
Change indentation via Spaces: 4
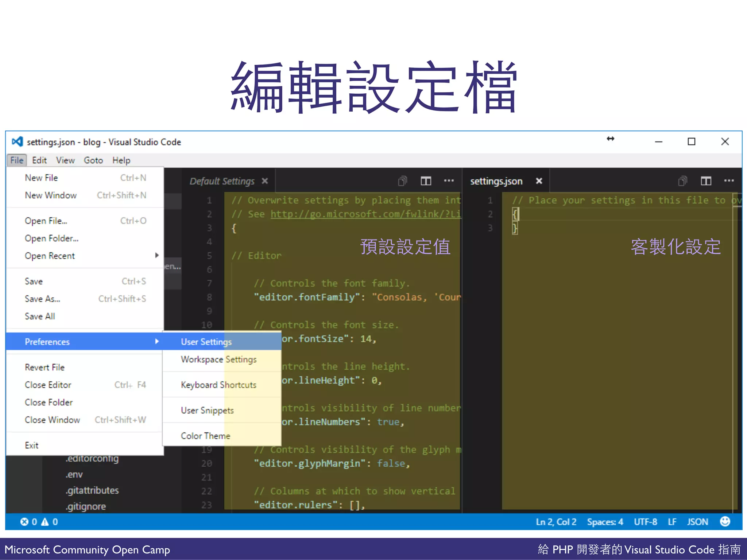click(605, 522)
